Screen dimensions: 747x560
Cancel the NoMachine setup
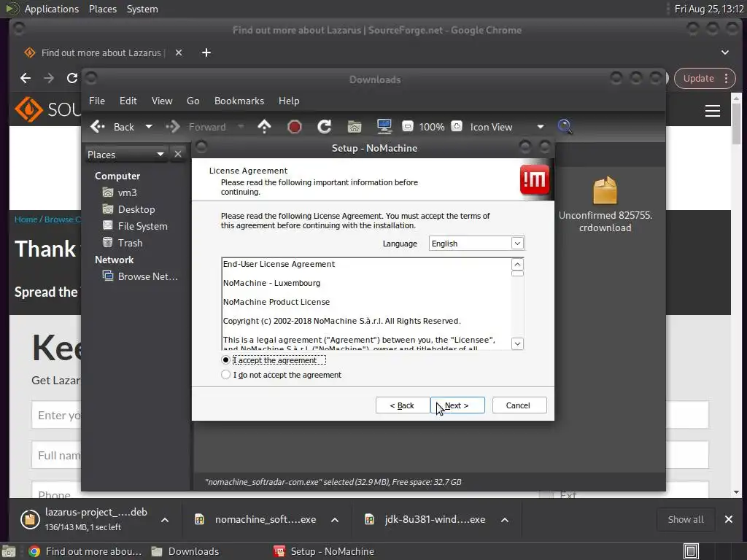(x=519, y=405)
